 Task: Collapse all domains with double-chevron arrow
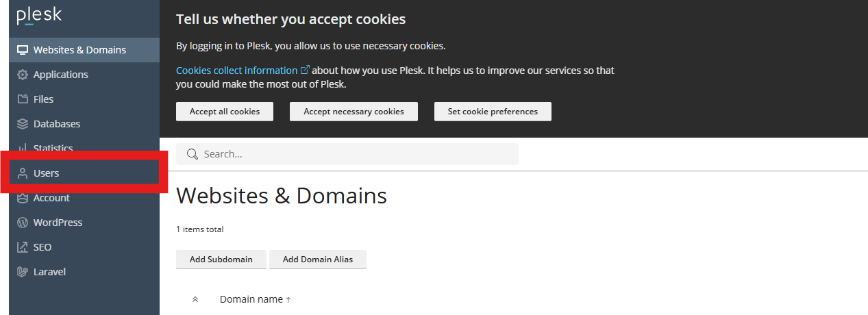(195, 299)
